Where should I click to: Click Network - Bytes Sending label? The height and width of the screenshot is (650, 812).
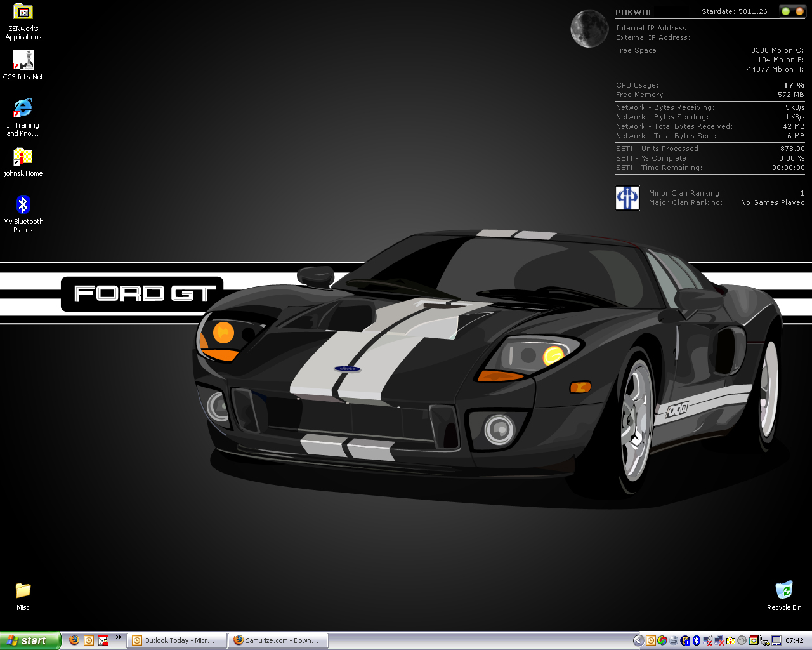click(x=662, y=117)
